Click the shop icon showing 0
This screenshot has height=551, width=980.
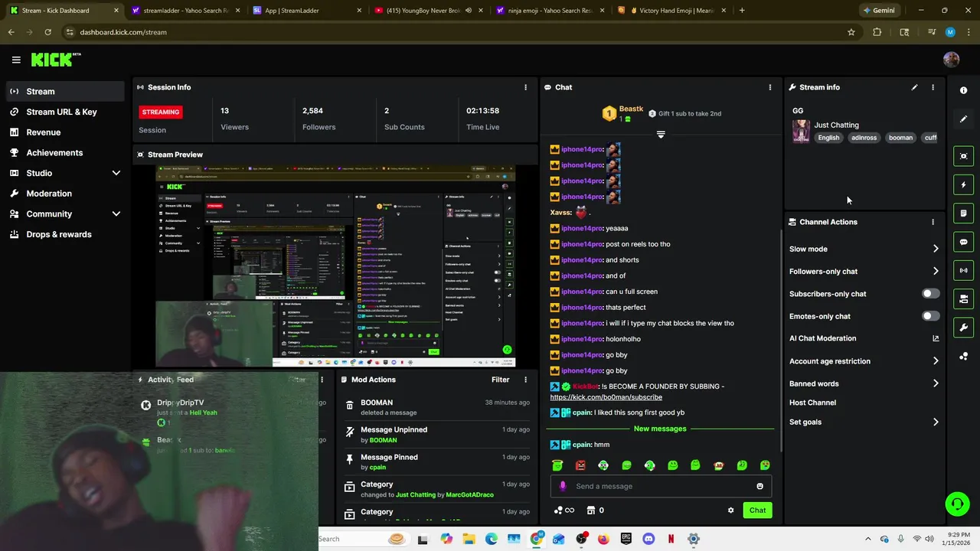(x=596, y=510)
